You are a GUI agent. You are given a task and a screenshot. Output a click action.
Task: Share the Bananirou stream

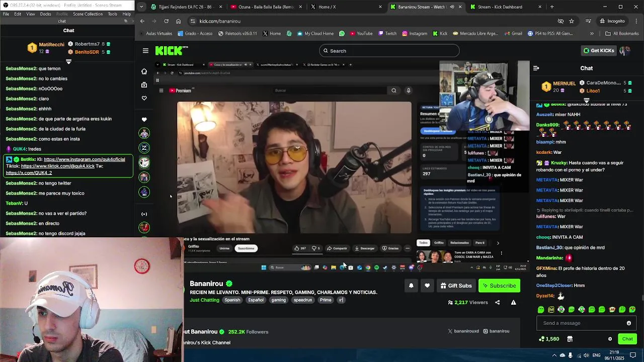point(498,302)
